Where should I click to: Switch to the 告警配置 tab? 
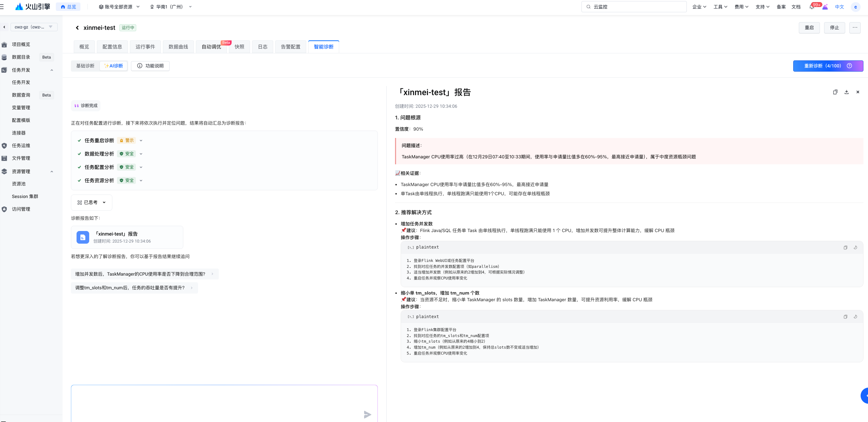coord(290,47)
